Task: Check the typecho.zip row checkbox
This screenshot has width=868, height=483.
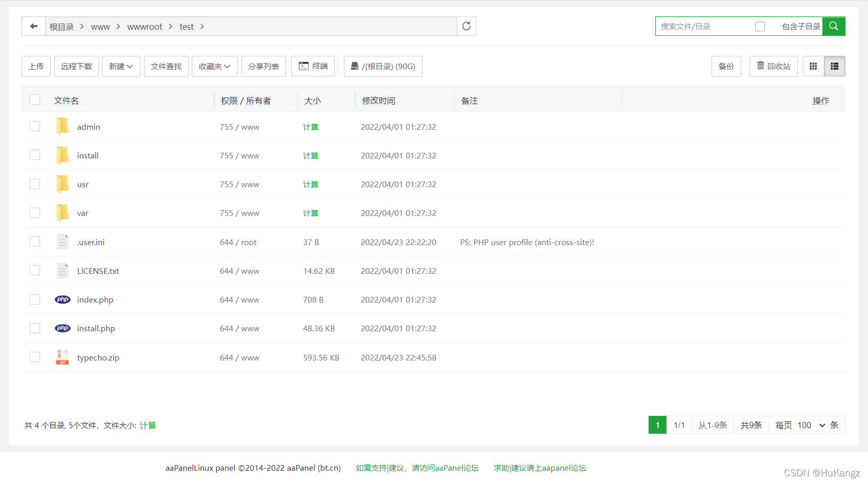Action: (x=35, y=357)
